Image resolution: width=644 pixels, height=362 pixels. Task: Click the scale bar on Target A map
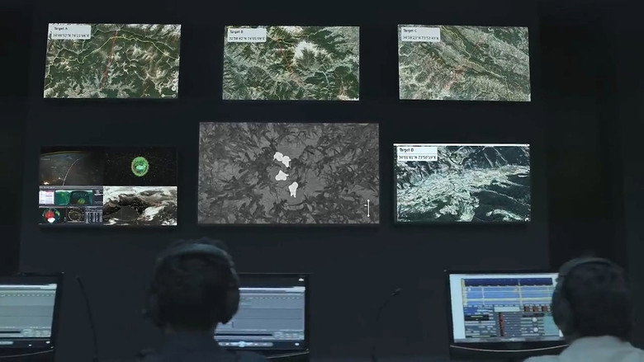click(168, 96)
